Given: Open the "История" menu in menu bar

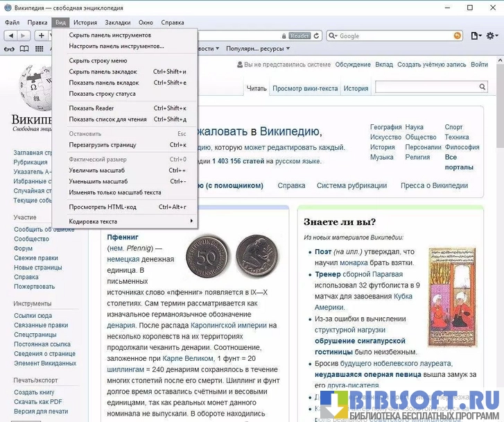Looking at the screenshot, I should 85,22.
